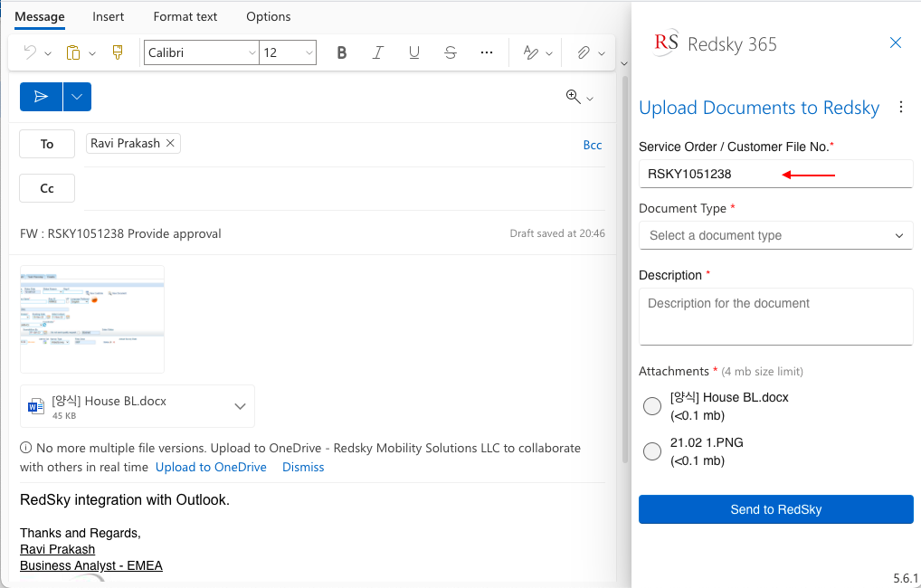
Task: Expand the Paste options arrow
Action: (x=92, y=53)
